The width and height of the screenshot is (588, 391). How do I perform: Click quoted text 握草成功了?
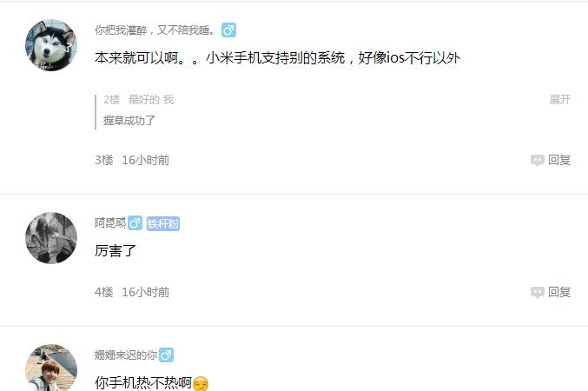tap(129, 121)
